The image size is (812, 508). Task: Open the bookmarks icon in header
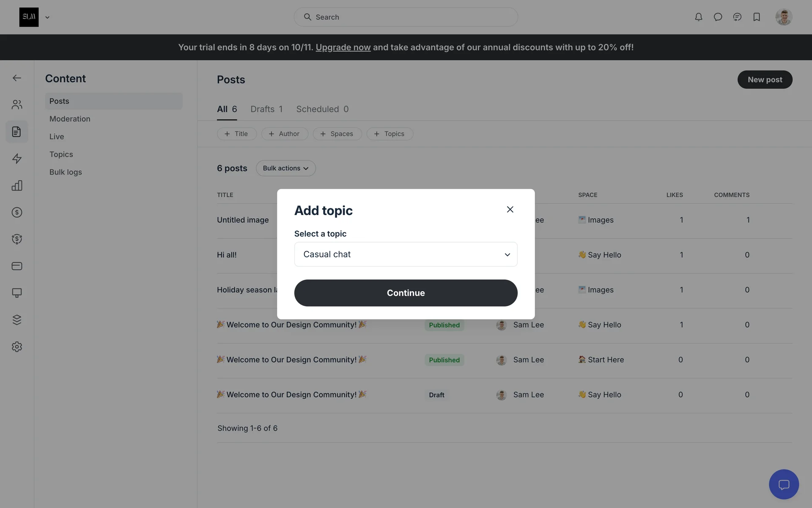click(x=757, y=17)
